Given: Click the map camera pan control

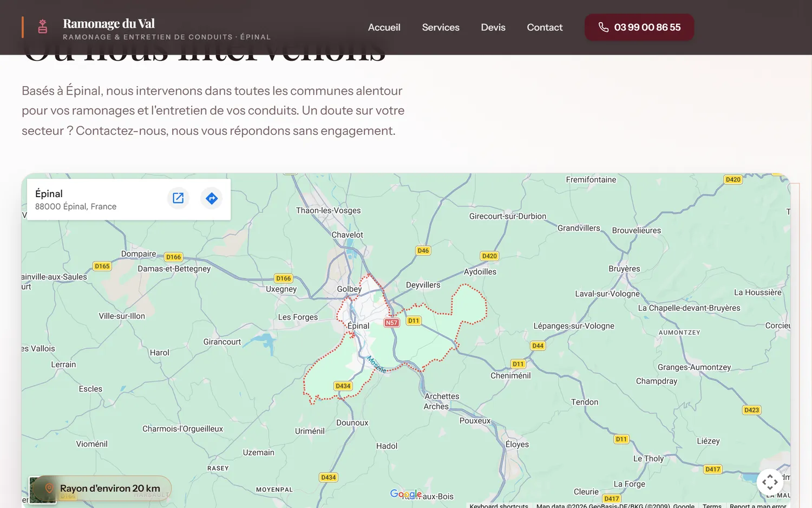Looking at the screenshot, I should 770,482.
